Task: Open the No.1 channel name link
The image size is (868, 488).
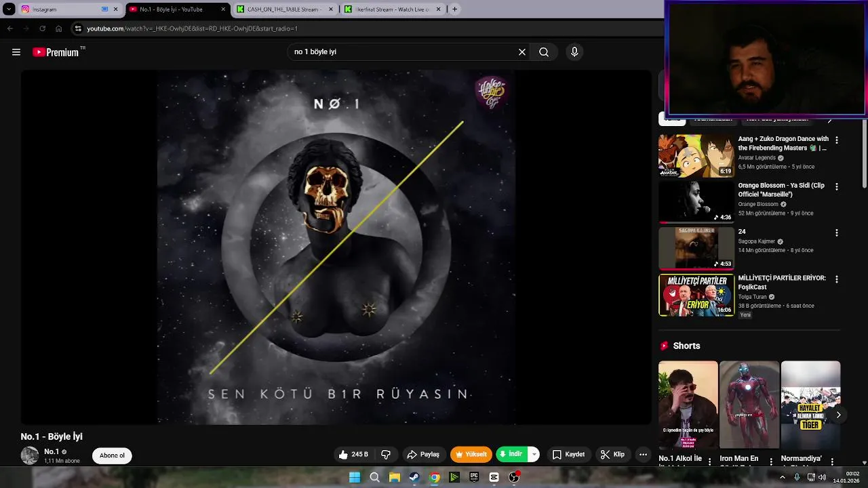Action: click(52, 452)
